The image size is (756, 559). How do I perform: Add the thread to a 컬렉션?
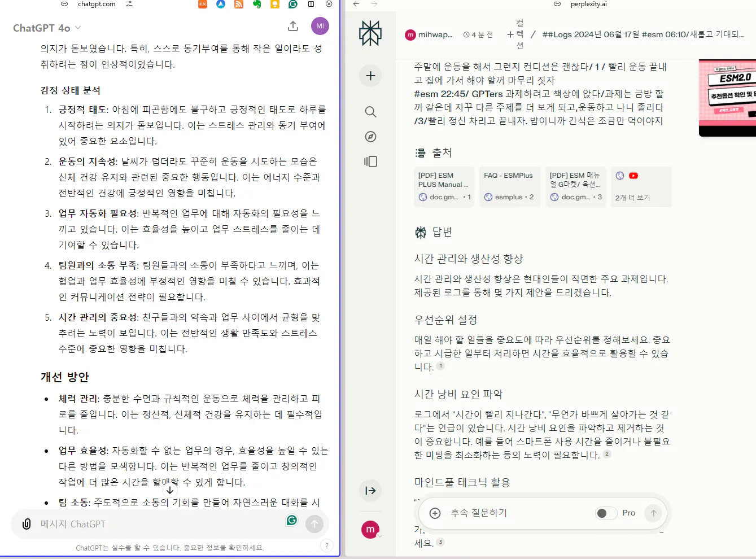[x=516, y=34]
